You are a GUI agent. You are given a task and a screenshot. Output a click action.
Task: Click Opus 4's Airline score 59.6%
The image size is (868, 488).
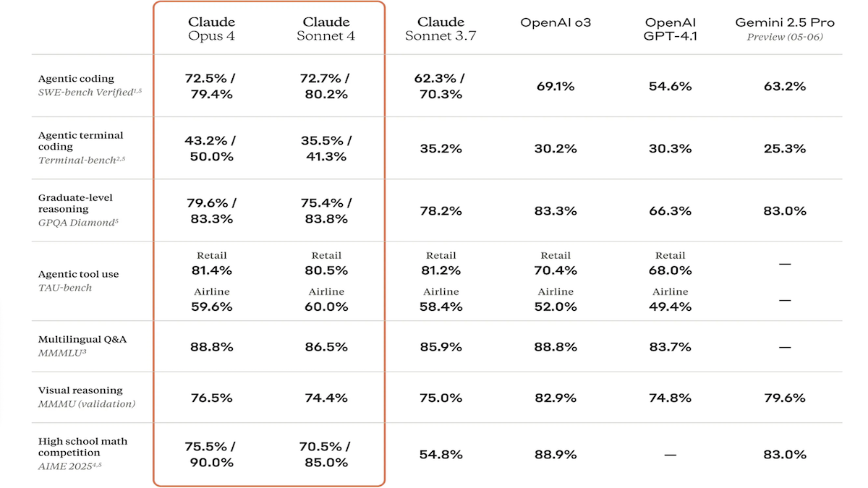pos(211,307)
